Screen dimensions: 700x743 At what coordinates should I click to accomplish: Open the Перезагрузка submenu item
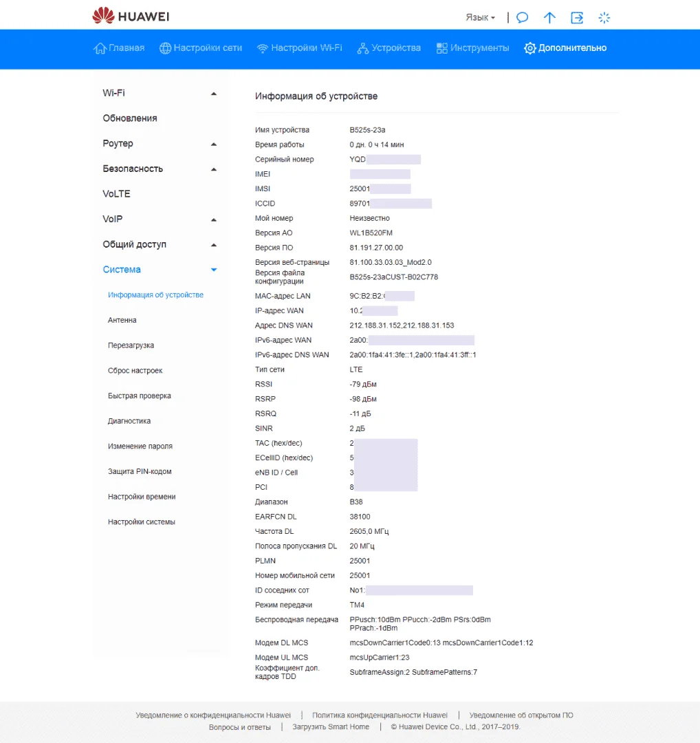point(131,345)
